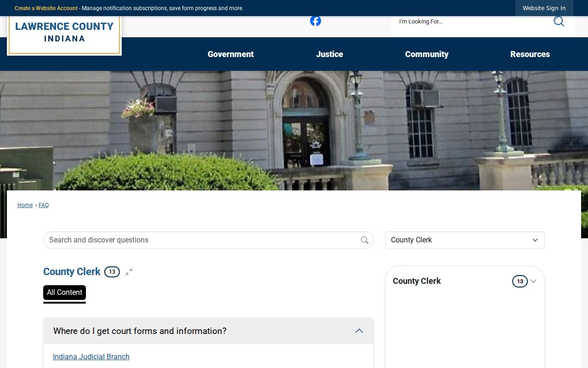The image size is (588, 368).
Task: Click the County Clerk heading
Action: point(72,272)
